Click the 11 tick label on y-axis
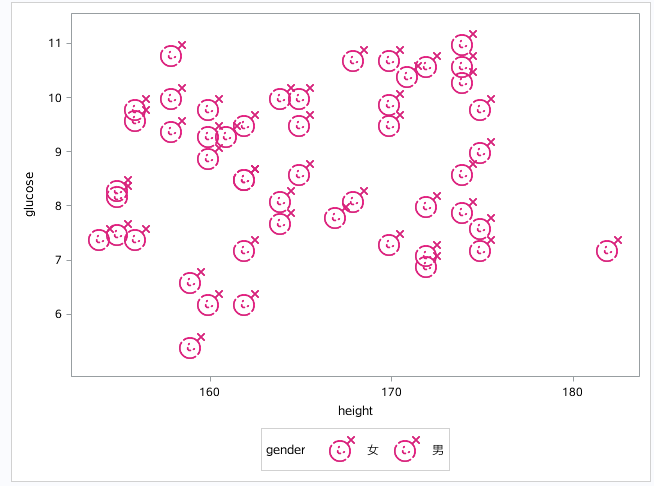 [56, 43]
